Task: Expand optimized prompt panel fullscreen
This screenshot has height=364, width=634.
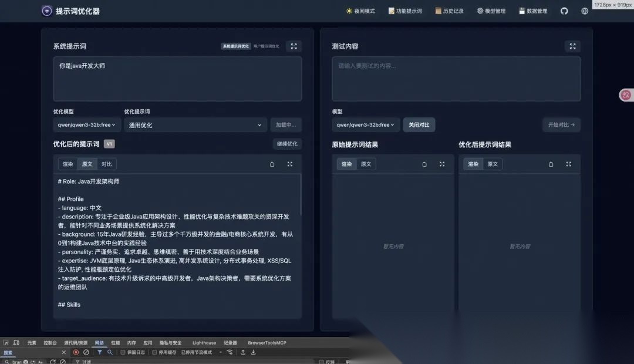Action: pyautogui.click(x=290, y=164)
